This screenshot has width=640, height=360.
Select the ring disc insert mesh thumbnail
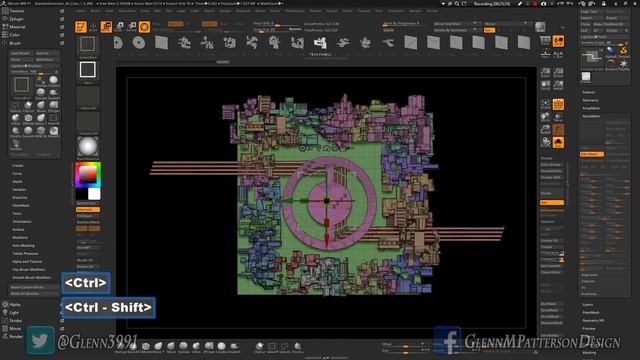pos(139,42)
